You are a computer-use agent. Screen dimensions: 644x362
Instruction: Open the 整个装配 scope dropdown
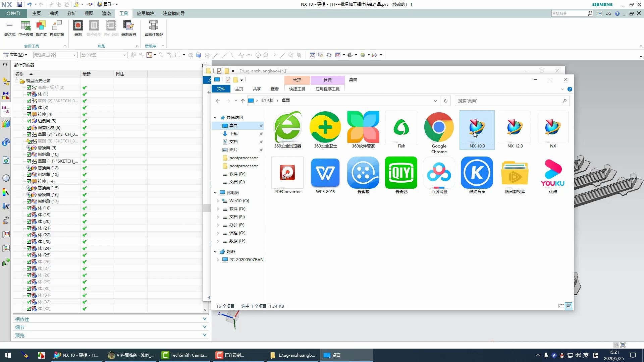point(104,55)
